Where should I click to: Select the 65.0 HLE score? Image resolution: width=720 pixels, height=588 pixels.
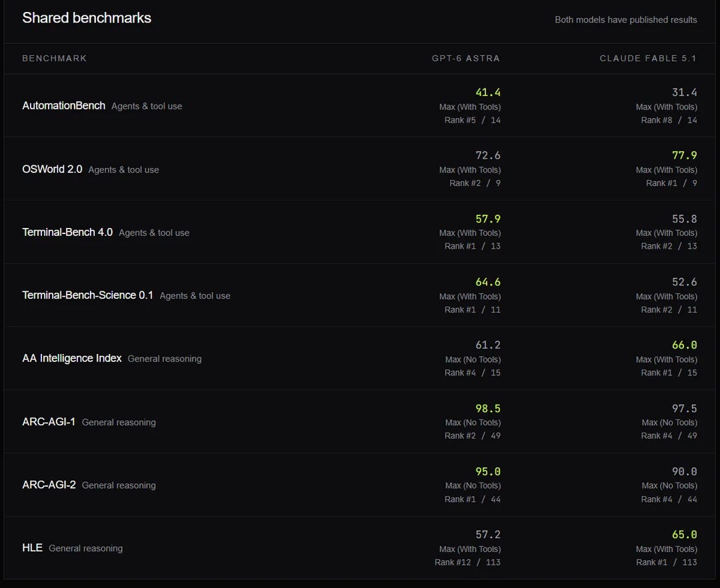pos(685,535)
